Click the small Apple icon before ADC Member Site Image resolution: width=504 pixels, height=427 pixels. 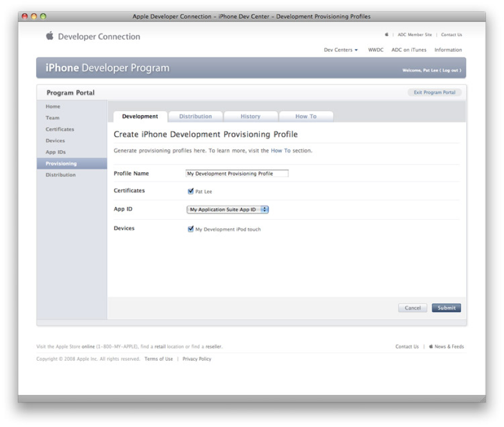coord(387,34)
